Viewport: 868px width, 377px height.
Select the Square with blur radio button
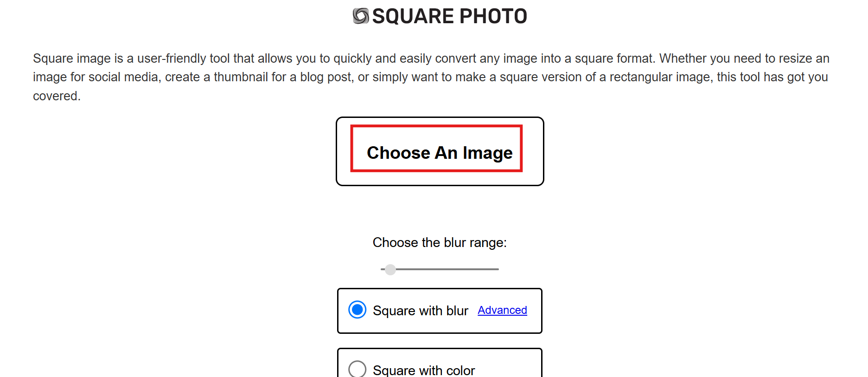coord(356,310)
